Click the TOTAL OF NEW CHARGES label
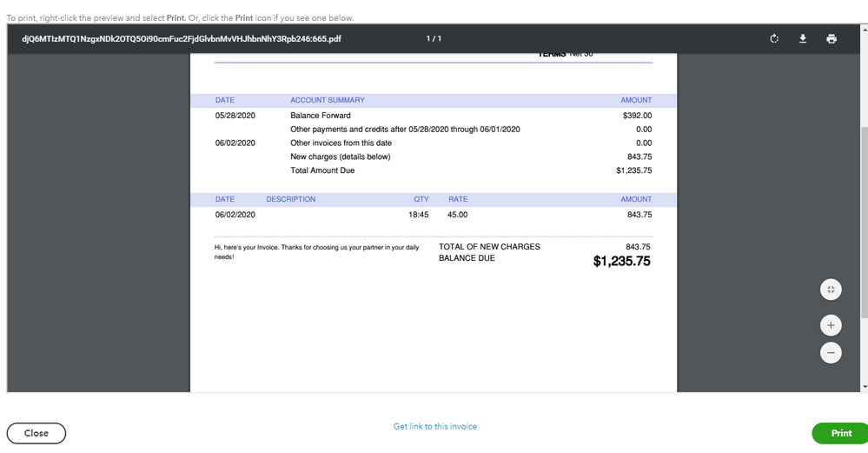 [x=489, y=247]
